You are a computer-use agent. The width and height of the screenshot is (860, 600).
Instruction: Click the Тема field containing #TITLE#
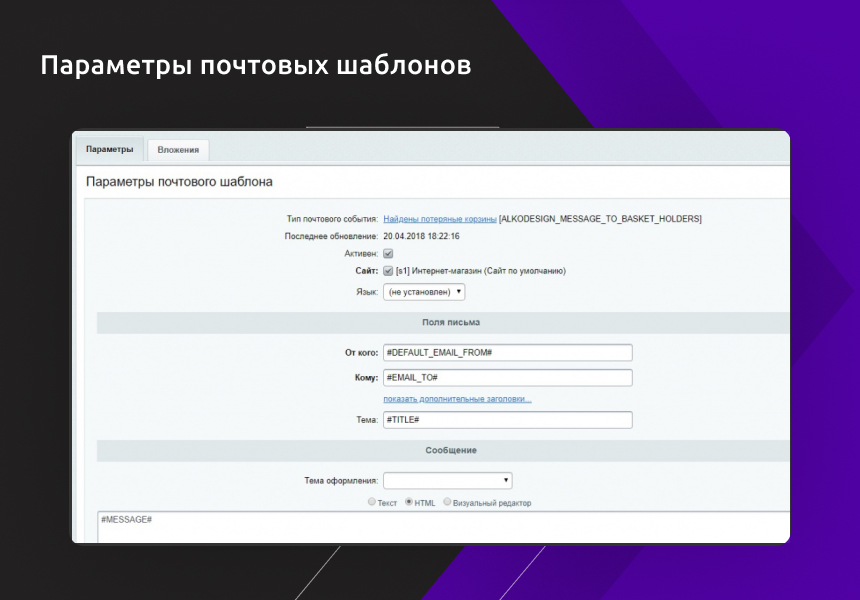(508, 420)
